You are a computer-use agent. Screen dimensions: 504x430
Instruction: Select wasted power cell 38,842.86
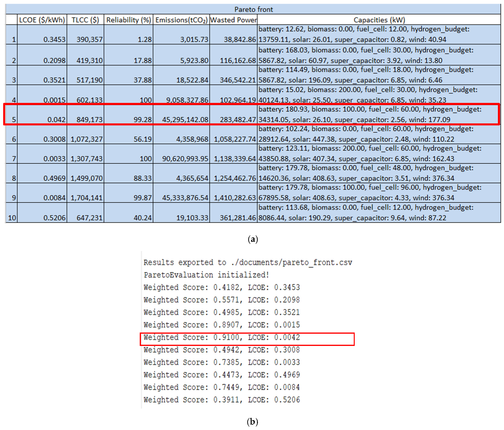coord(233,34)
